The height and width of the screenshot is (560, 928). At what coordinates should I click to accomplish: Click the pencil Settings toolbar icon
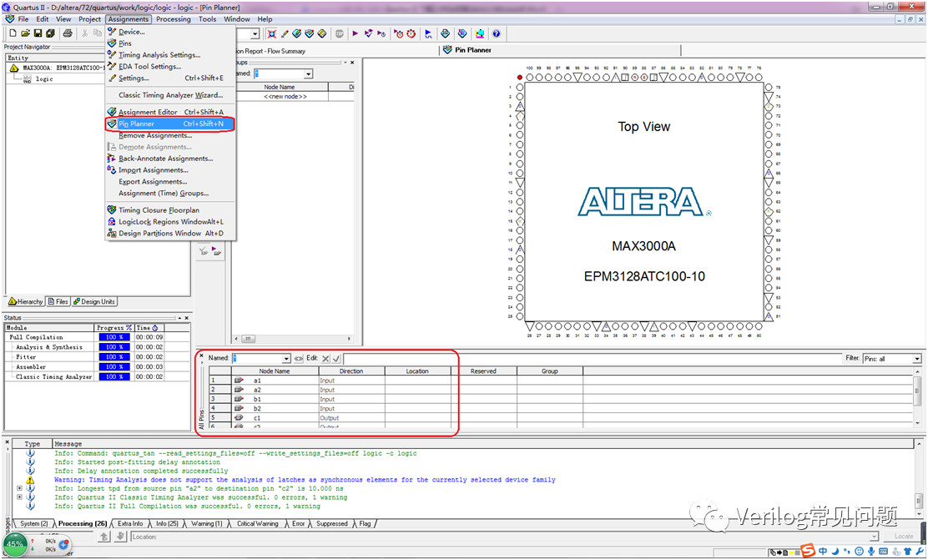pos(284,33)
